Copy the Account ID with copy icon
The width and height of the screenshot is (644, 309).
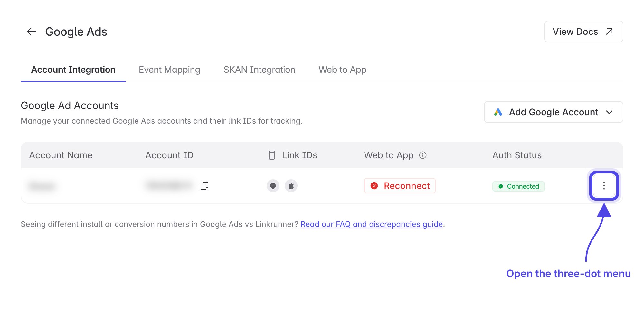point(204,186)
